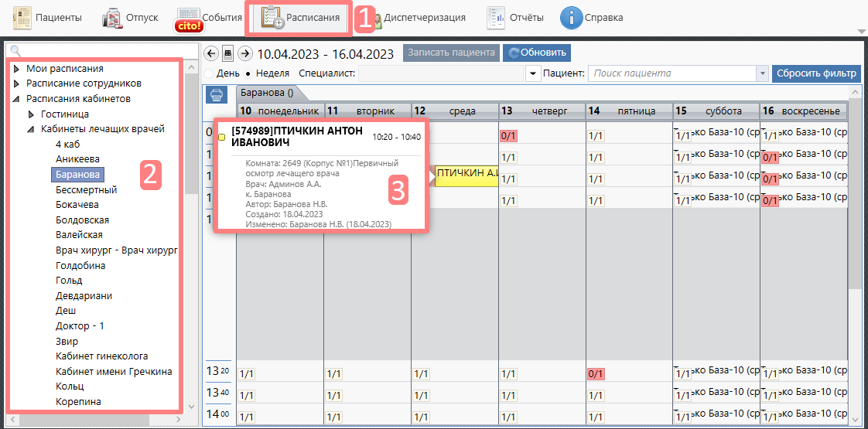
Task: Select the День radio button
Action: click(x=209, y=73)
